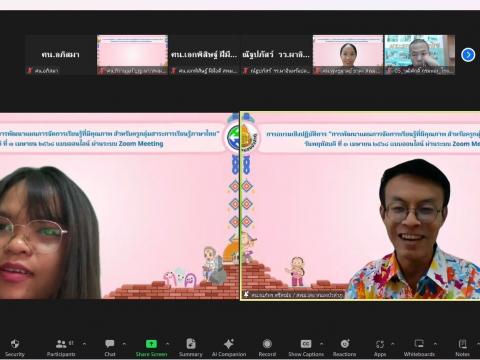
Task: Click the name label on the active speaker video
Action: 293,295
